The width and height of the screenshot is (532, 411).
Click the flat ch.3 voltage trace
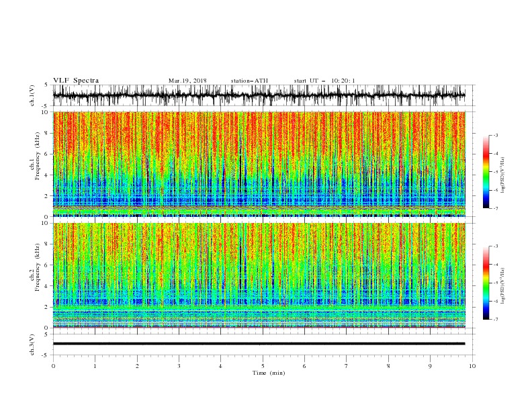(259, 344)
